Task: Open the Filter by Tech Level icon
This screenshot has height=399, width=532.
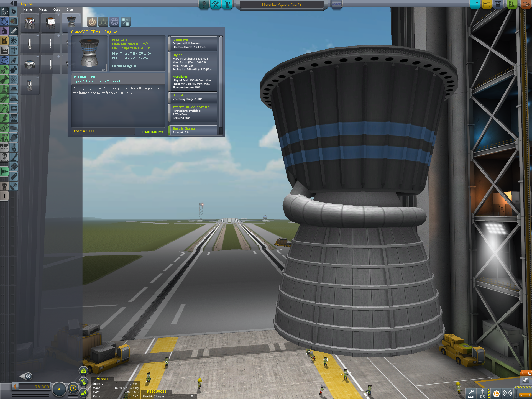Action: 4,60
